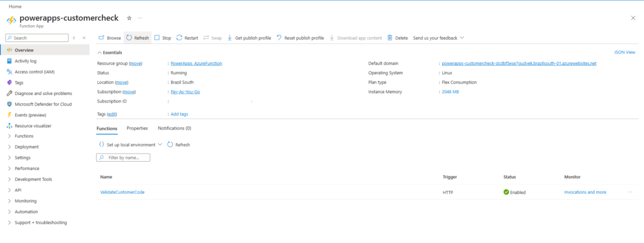Click the top toolbar Refresh button
This screenshot has width=644, height=243.
pyautogui.click(x=138, y=38)
